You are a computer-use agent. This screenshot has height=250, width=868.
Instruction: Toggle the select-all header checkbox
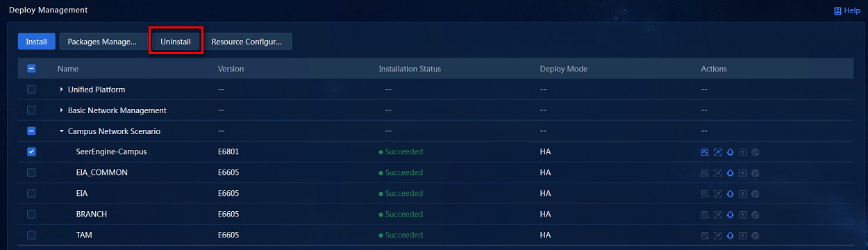pyautogui.click(x=31, y=69)
